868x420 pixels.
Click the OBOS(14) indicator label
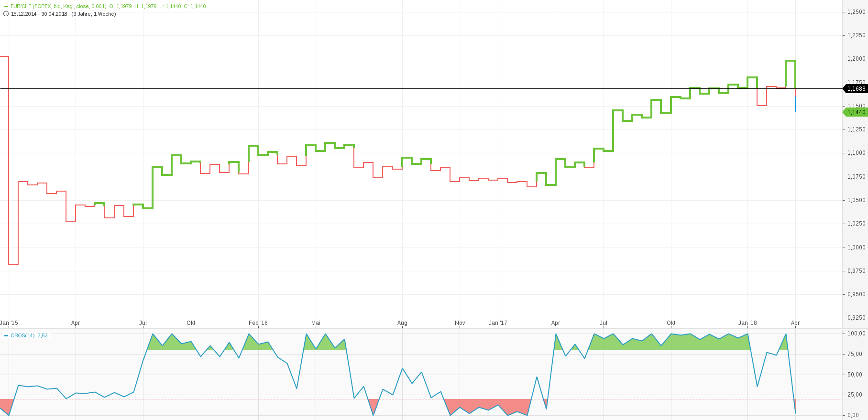22,336
